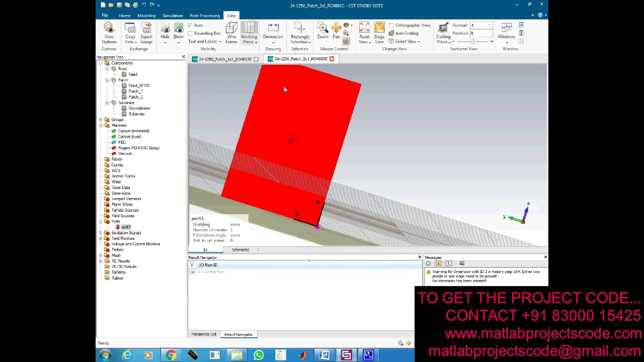Select Rogers RO4003C (lossy) material
This screenshot has width=644, height=362.
coord(138,148)
